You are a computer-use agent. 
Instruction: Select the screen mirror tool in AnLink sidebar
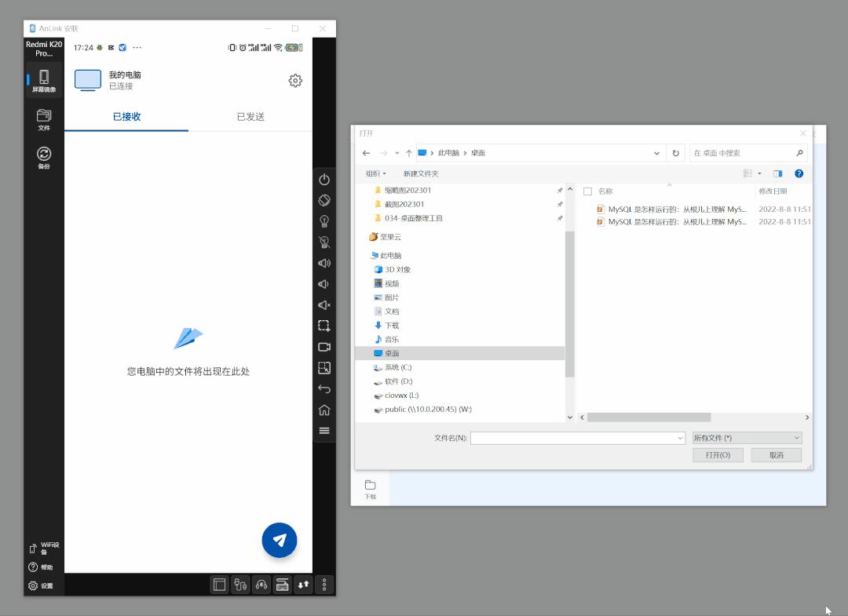pos(43,78)
